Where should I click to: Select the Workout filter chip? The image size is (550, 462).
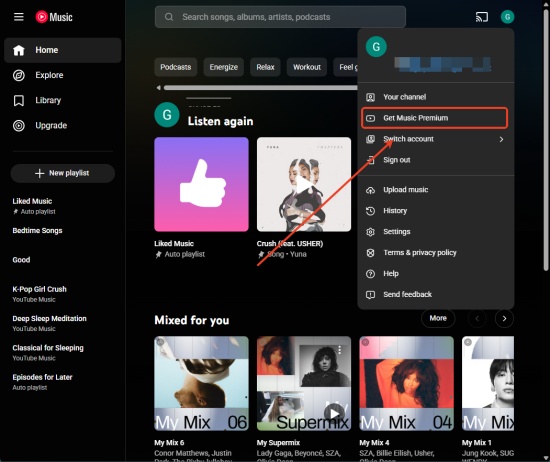pos(307,67)
